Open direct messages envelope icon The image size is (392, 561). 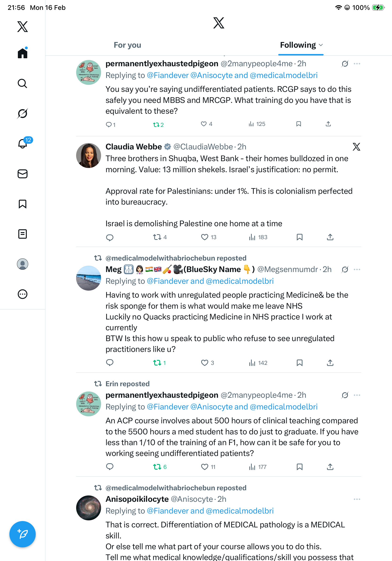23,174
